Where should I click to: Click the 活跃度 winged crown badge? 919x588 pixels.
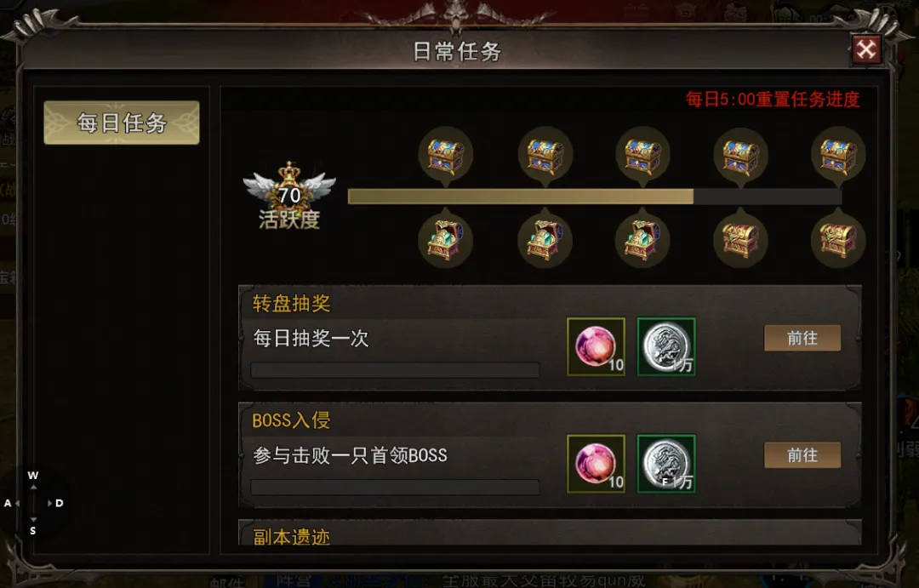289,195
